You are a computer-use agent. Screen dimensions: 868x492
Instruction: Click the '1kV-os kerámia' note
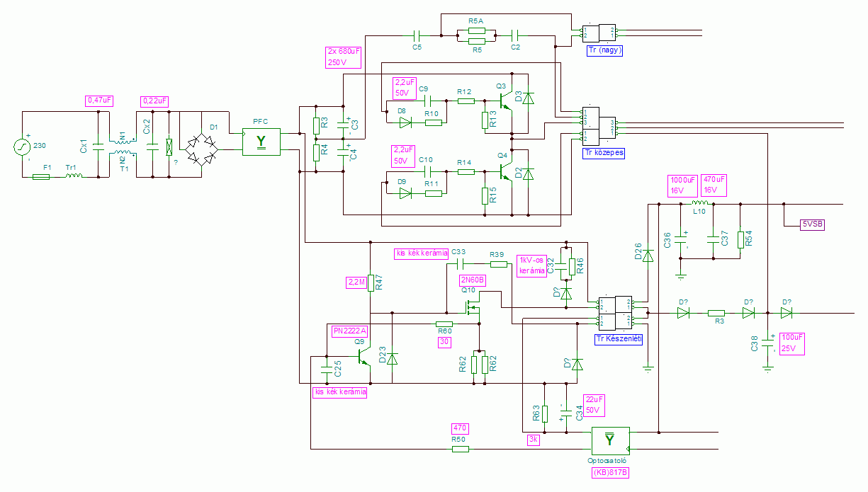[x=532, y=265]
